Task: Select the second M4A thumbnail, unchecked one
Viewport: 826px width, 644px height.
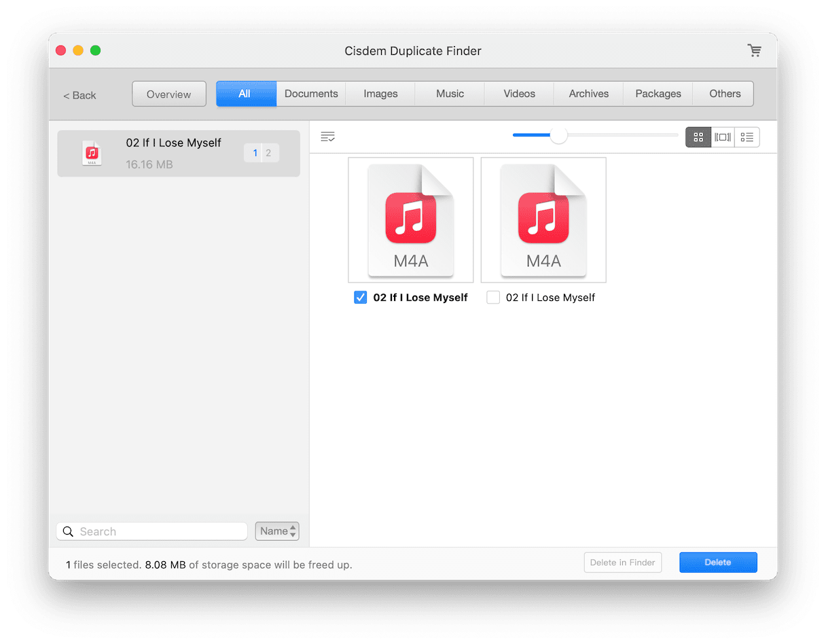Action: (x=543, y=220)
